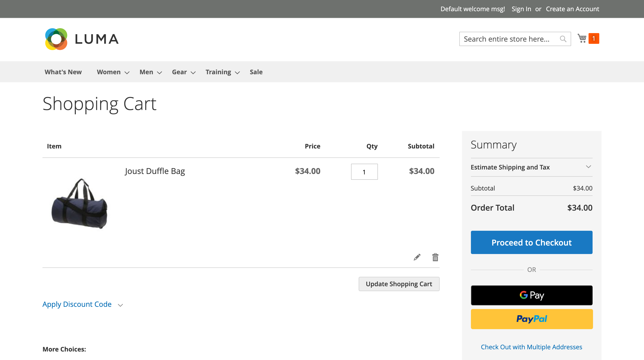Focus the store search field
Image resolution: width=644 pixels, height=360 pixels.
point(515,39)
